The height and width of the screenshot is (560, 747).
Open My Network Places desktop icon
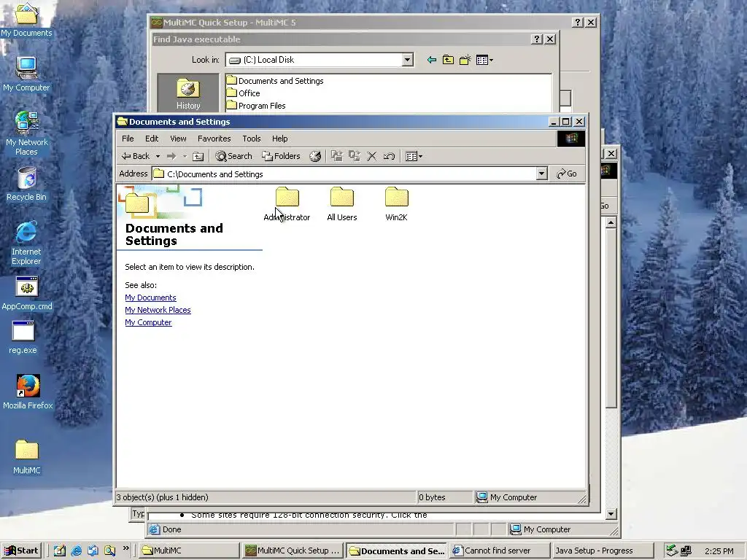tap(26, 133)
